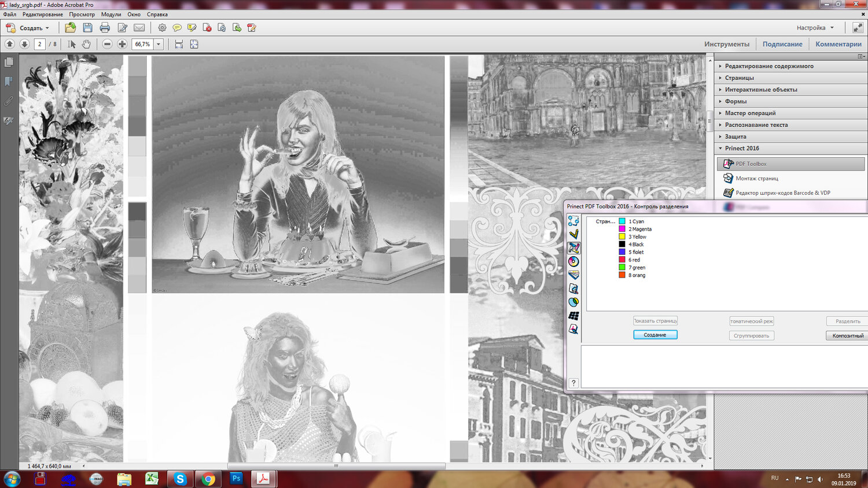This screenshot has height=488, width=868.
Task: Switch to the Комментарии tab
Action: click(838, 44)
